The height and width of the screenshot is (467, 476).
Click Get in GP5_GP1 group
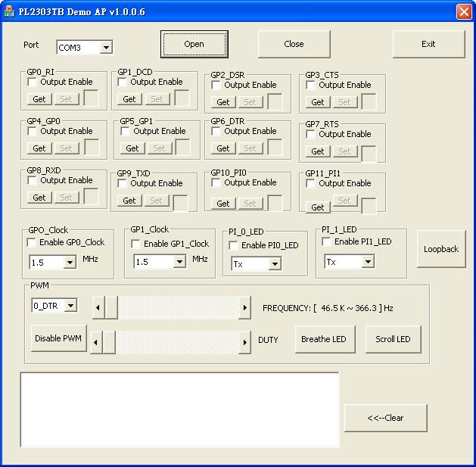point(132,148)
